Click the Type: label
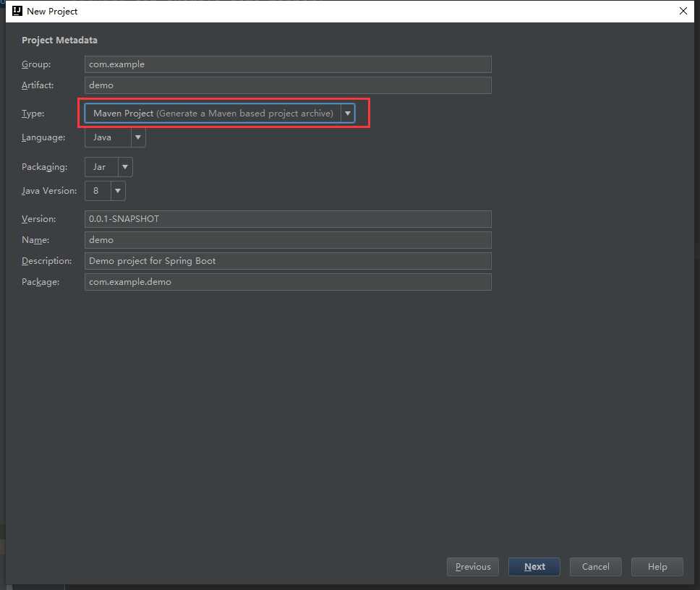 tap(33, 114)
